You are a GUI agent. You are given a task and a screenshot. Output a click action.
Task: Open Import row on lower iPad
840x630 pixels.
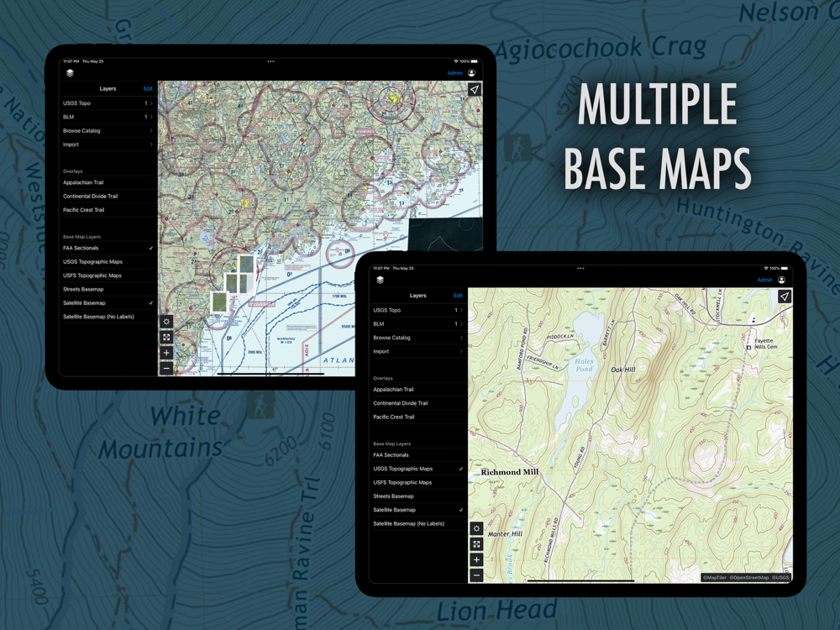coord(417,351)
